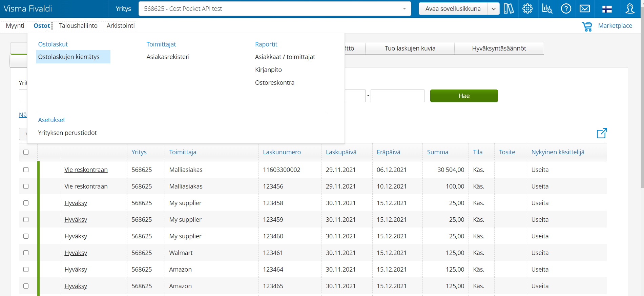644x296 pixels.
Task: Open the Myynti menu
Action: [15, 25]
